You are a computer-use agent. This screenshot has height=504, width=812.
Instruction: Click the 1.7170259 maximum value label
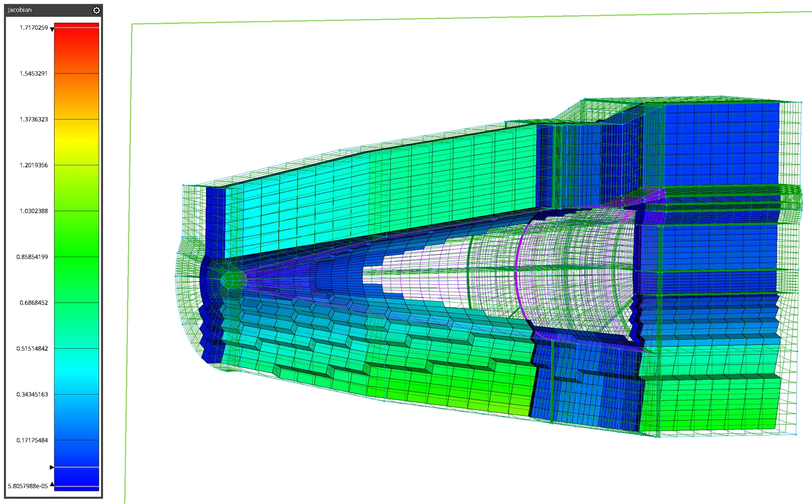[33, 28]
